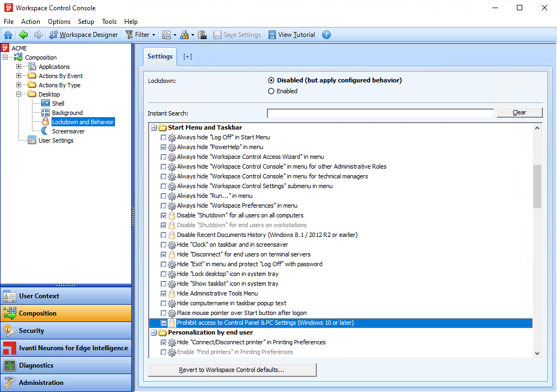Image resolution: width=557 pixels, height=392 pixels.
Task: Open the Diagnostics section
Action: (66, 365)
